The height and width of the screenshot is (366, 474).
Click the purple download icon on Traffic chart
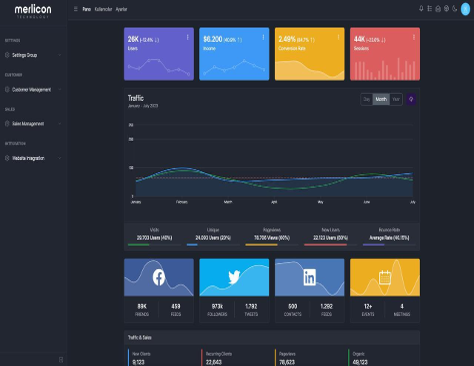click(x=411, y=99)
